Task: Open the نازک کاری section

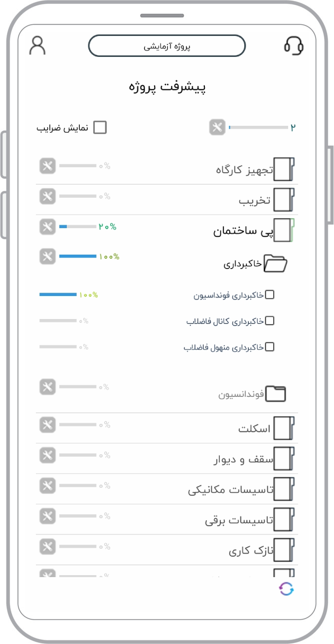Action: tap(284, 551)
